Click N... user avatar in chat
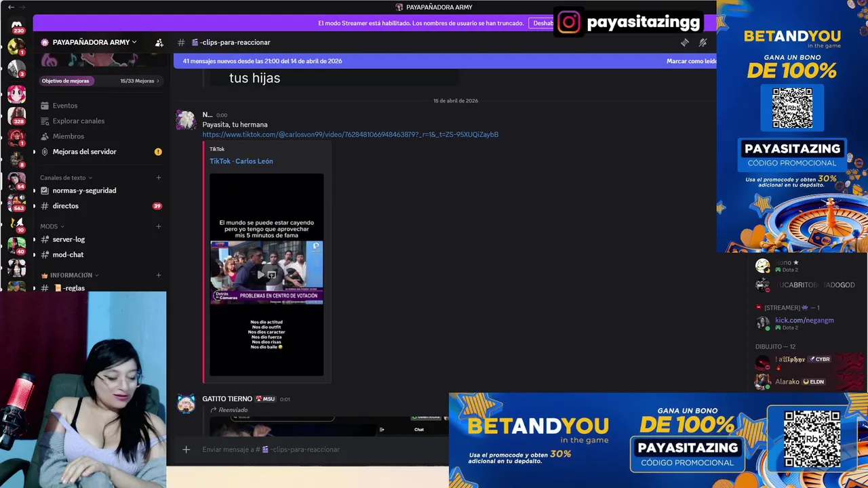Screen dimensions: 868x488 click(x=186, y=120)
